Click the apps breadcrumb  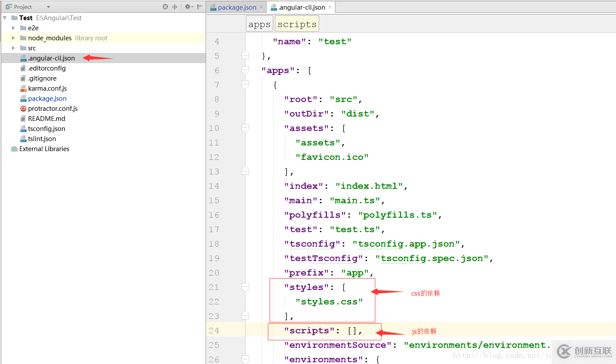click(x=259, y=24)
